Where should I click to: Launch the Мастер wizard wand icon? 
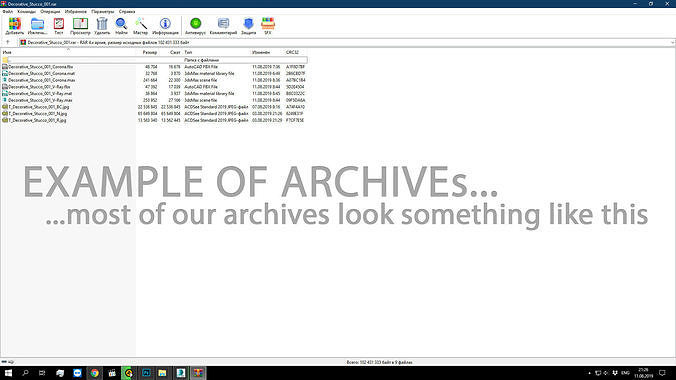141,26
